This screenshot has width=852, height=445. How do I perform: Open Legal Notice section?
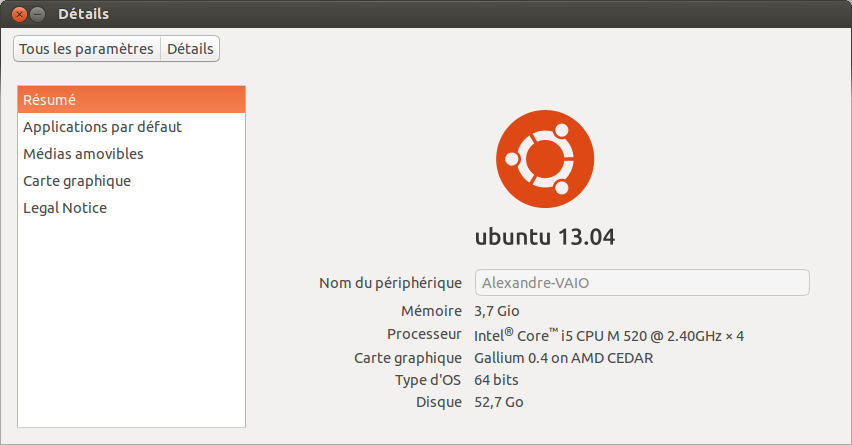(131, 208)
